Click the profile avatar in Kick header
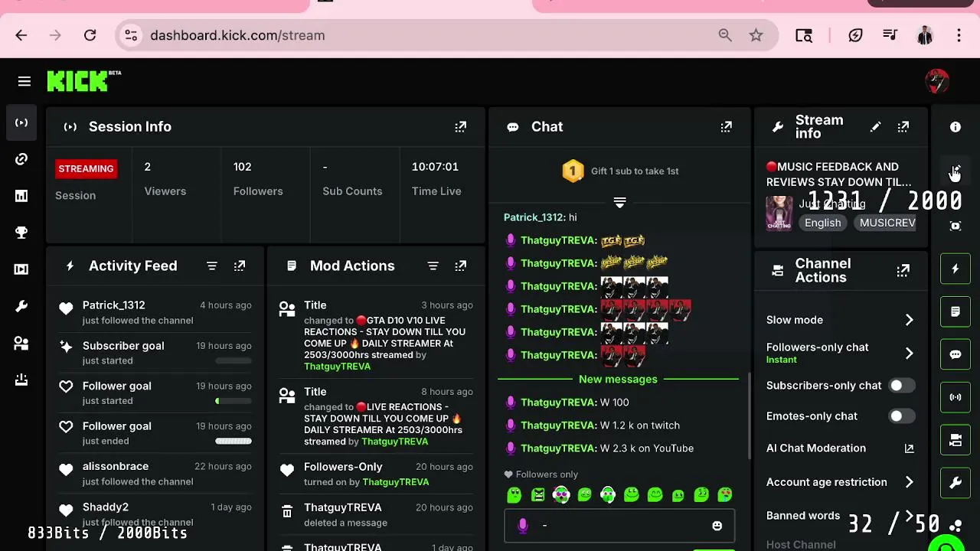This screenshot has width=980, height=551. [x=937, y=81]
